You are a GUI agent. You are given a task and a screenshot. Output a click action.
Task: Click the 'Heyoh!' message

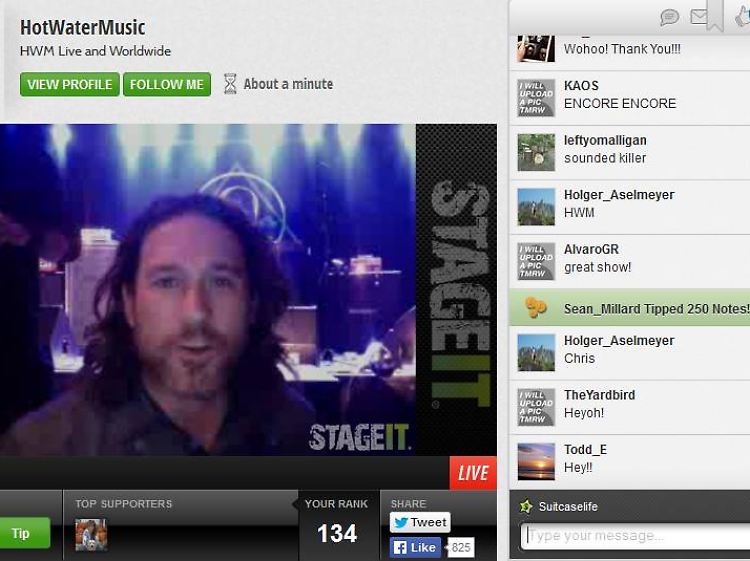pos(584,413)
